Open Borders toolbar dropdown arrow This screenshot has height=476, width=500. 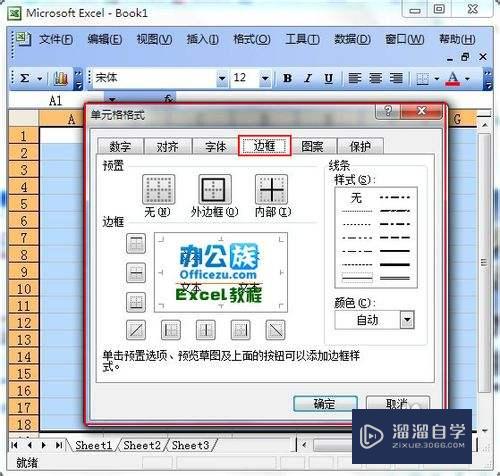tap(437, 79)
